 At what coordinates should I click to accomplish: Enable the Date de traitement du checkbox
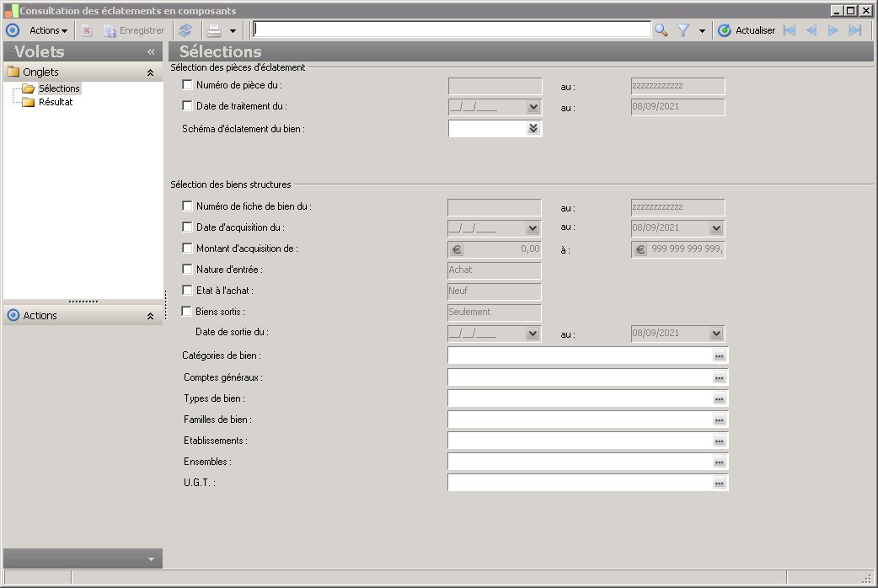pos(187,106)
